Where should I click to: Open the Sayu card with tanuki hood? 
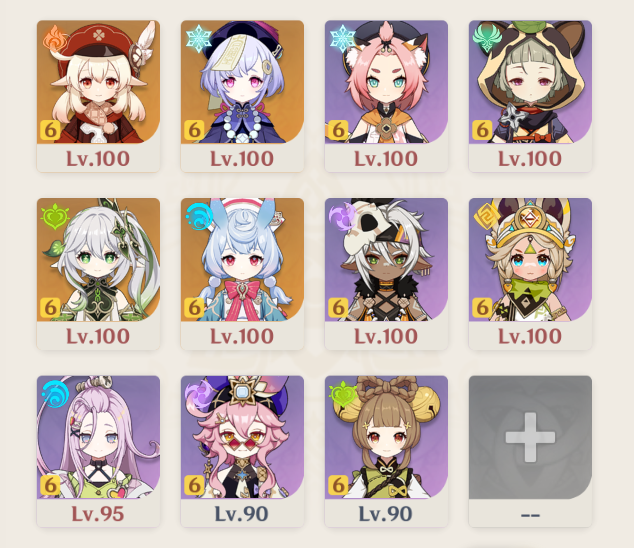(x=530, y=96)
